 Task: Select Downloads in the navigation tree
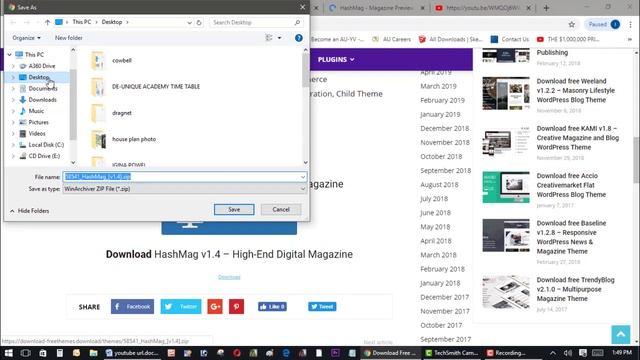[42, 100]
